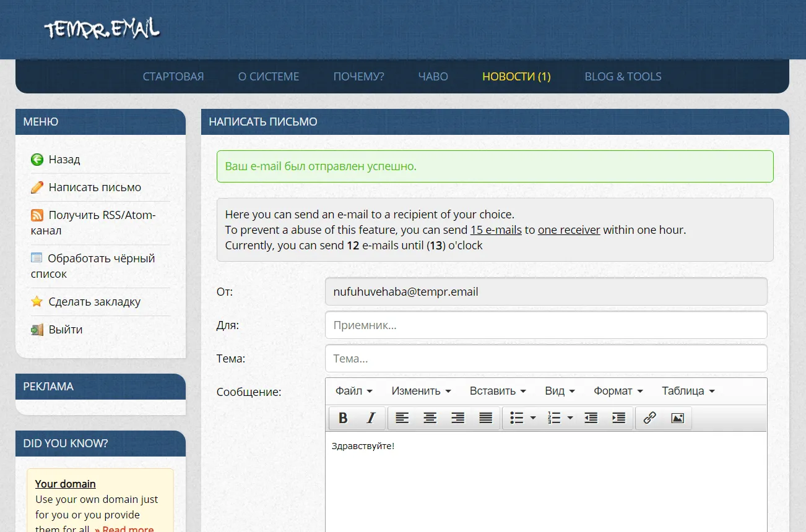Toggle bold formatting in editor
This screenshot has width=806, height=532.
click(343, 418)
